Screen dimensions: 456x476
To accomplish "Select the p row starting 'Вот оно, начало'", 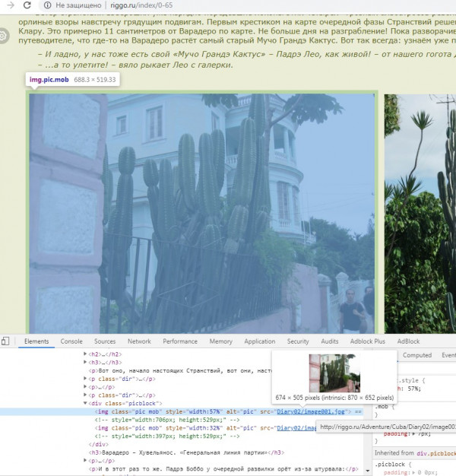I will tap(180, 370).
